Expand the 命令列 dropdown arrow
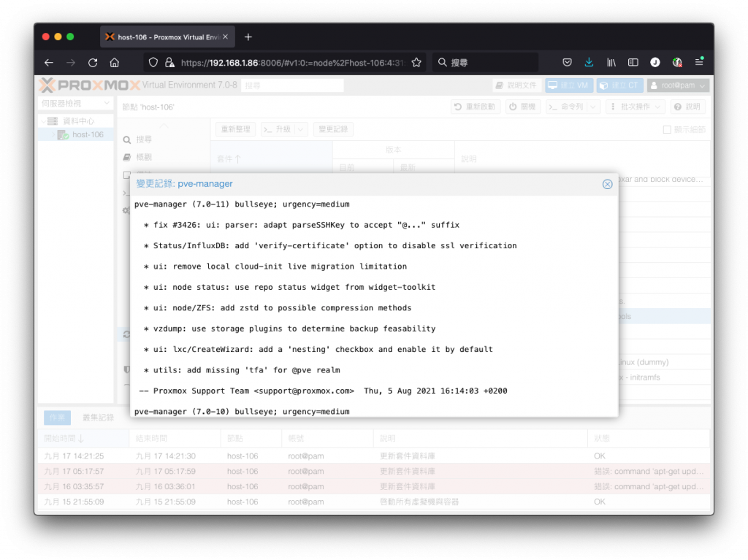This screenshot has width=748, height=560. click(x=593, y=107)
